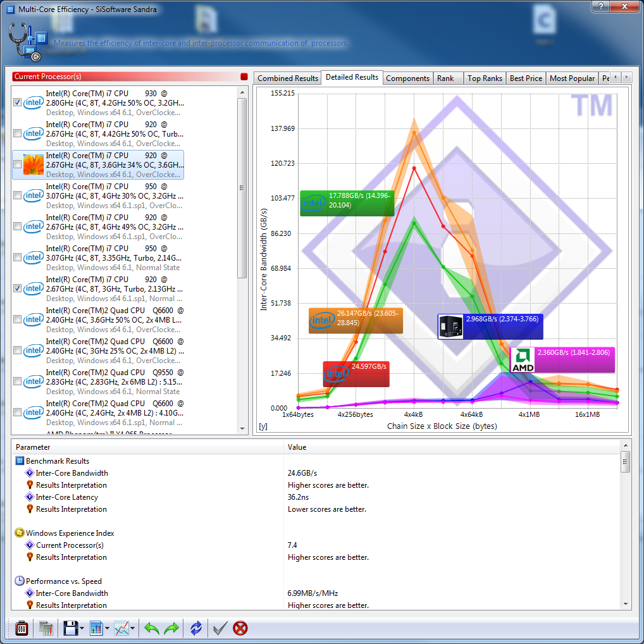Click the clock icon beside Performance vs. Speed
The width and height of the screenshot is (644, 644).
click(20, 581)
